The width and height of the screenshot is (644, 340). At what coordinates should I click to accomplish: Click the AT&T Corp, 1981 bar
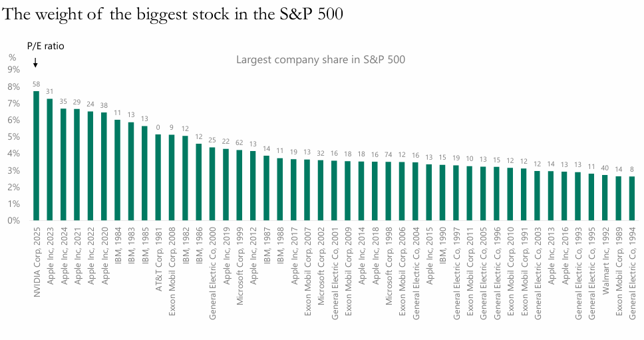click(158, 178)
